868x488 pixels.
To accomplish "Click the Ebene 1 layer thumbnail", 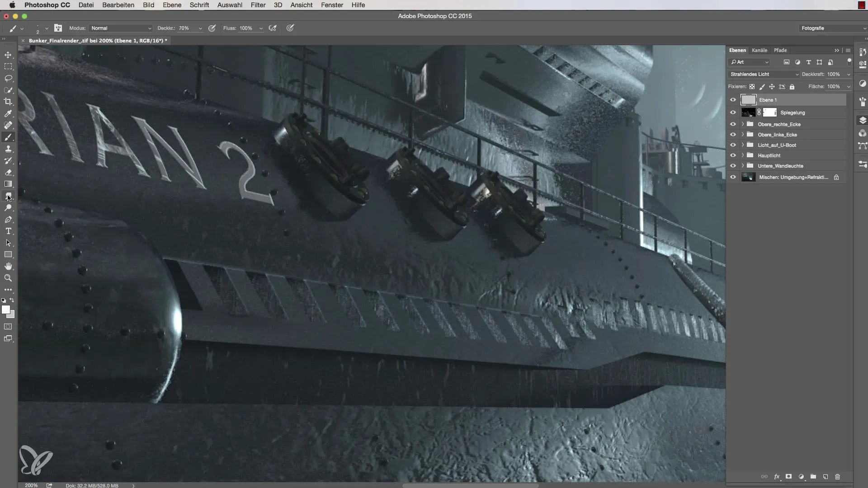I will pyautogui.click(x=748, y=100).
